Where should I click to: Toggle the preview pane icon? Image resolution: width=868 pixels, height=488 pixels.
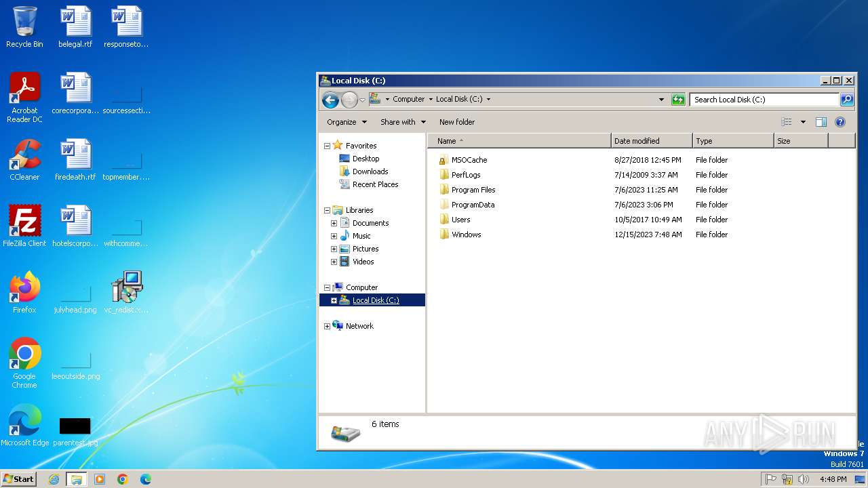coord(821,122)
